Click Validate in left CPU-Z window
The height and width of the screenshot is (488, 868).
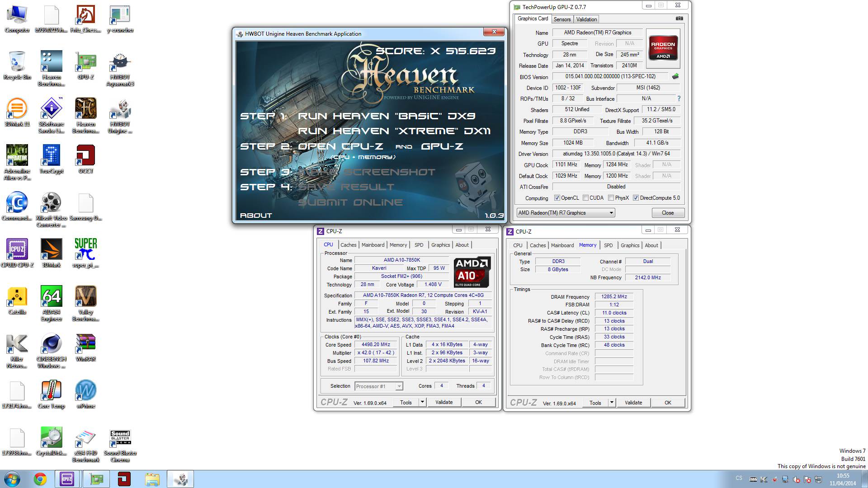[444, 402]
